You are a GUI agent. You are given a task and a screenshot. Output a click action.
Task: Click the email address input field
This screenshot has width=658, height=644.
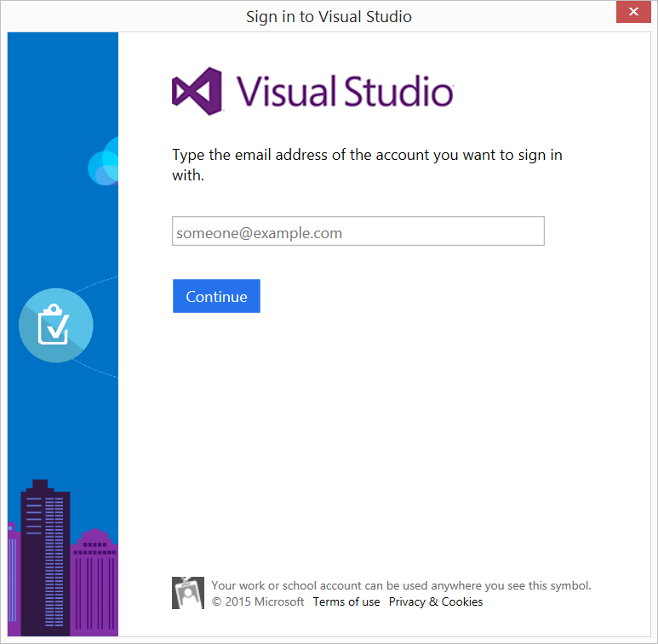pos(358,231)
